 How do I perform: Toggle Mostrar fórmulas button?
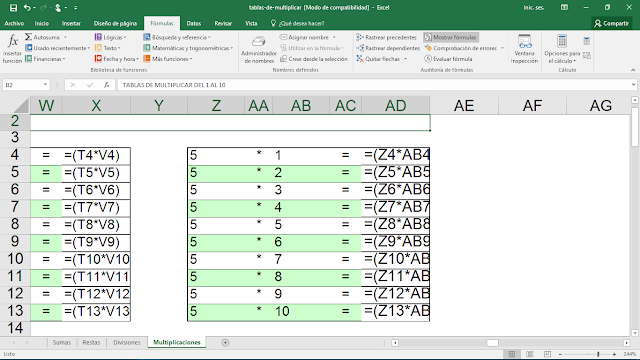451,37
